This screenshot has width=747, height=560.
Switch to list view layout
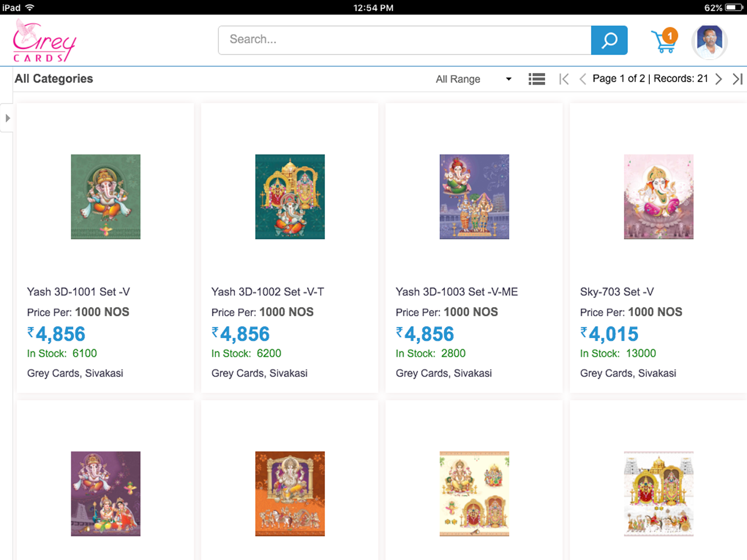click(537, 79)
